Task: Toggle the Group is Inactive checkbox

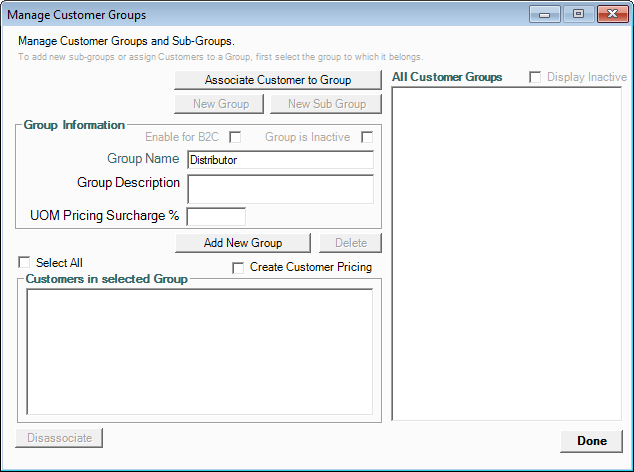Action: (x=367, y=137)
